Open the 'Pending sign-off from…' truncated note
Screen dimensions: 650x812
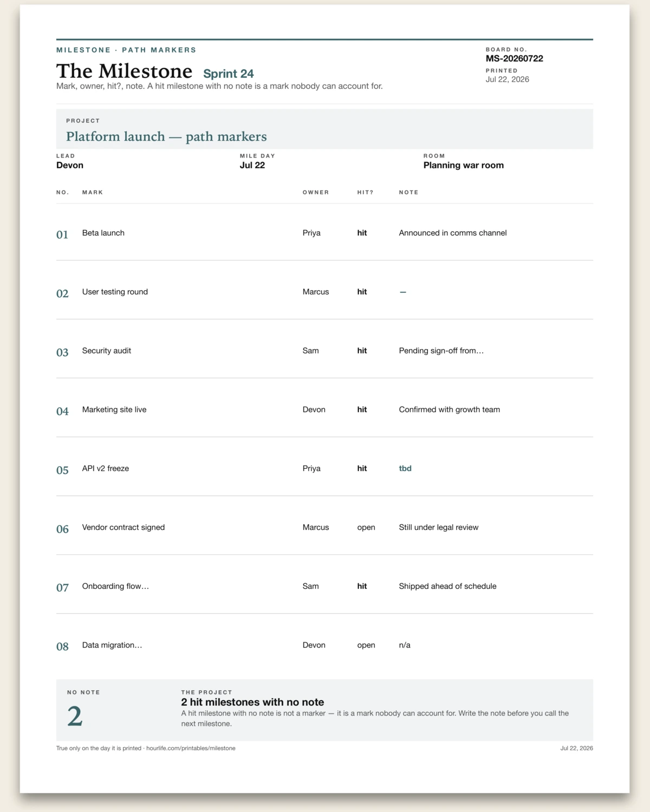[441, 351]
